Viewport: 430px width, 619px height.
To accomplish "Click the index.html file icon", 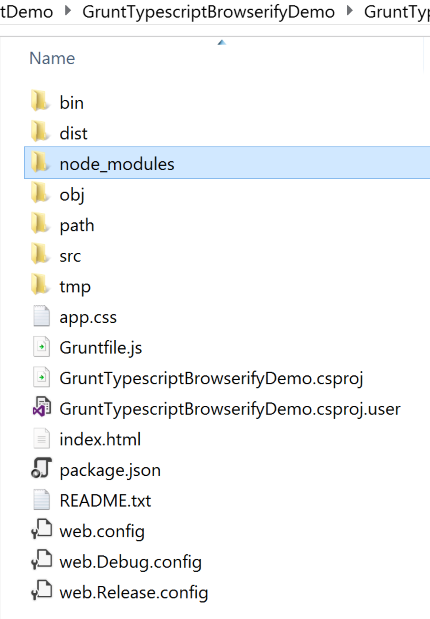I will (41, 439).
